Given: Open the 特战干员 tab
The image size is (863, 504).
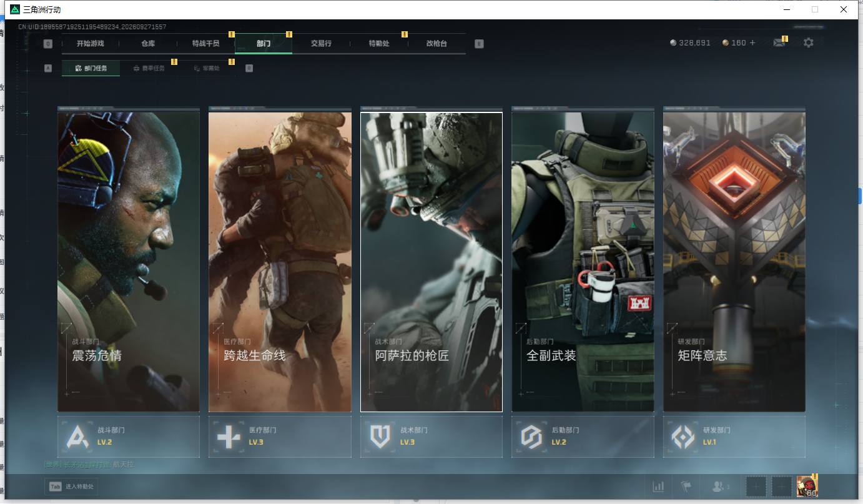Looking at the screenshot, I should coord(205,44).
